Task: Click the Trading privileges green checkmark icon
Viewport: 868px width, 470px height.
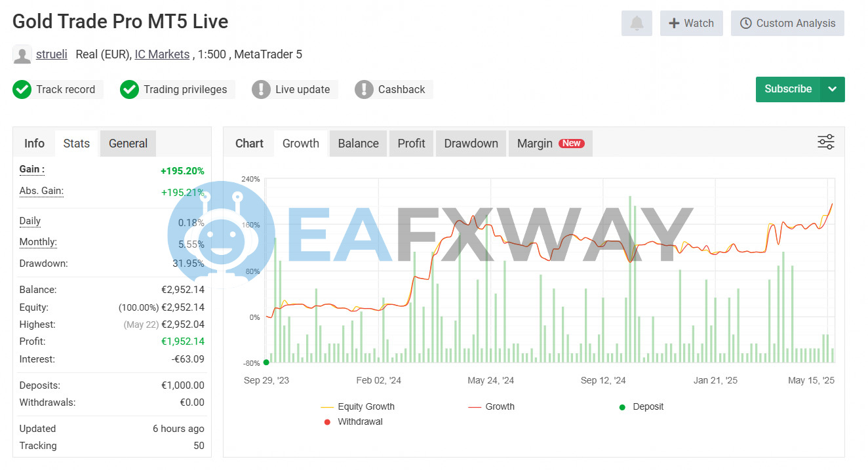Action: (x=129, y=90)
